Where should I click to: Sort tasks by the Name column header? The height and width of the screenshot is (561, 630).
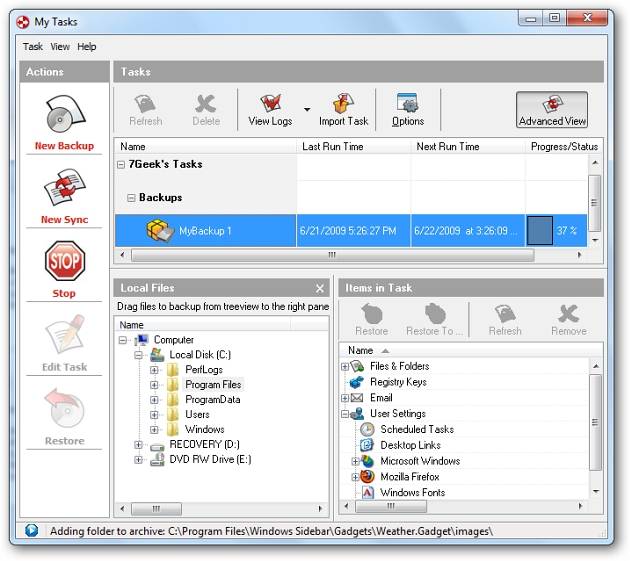(x=205, y=147)
